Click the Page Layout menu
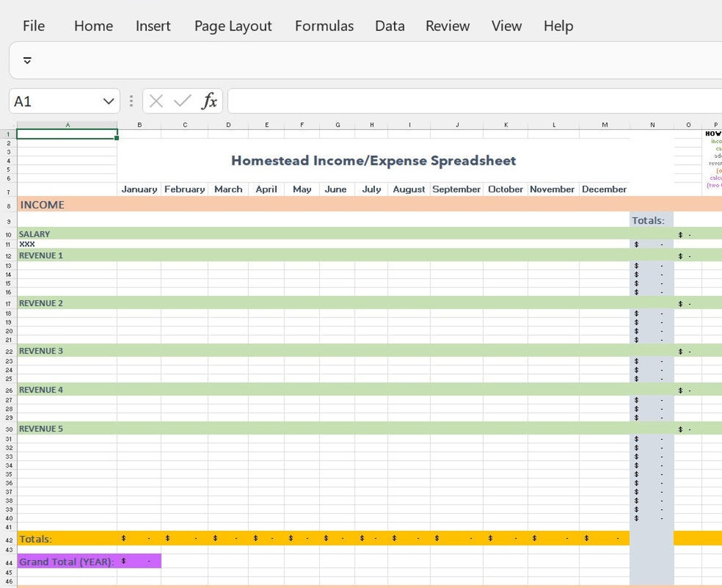 tap(232, 26)
